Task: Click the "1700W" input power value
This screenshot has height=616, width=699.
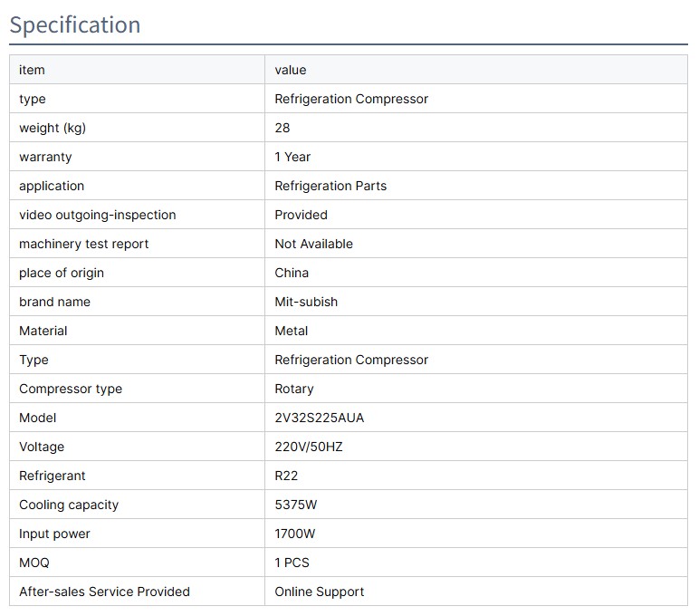Action: [295, 534]
